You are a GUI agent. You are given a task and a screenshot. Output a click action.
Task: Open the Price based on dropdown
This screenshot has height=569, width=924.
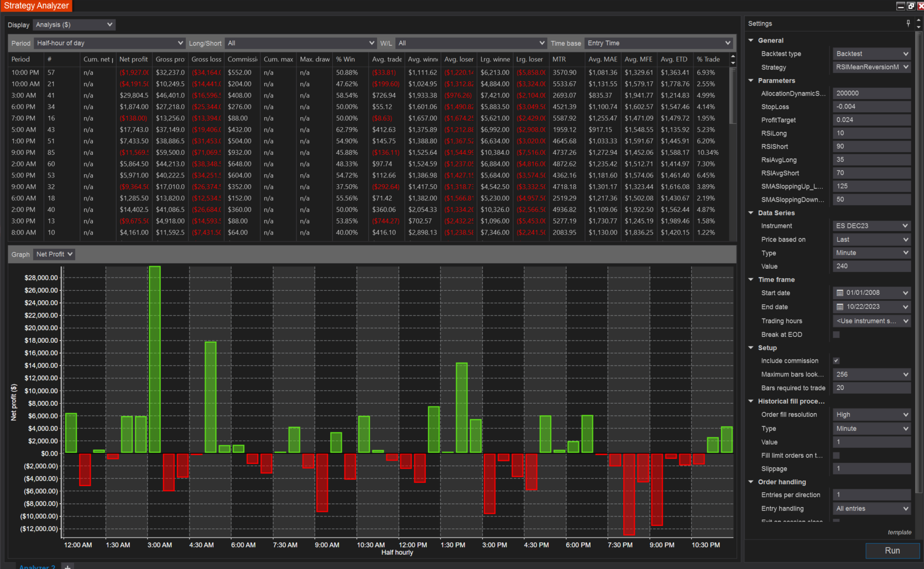872,239
